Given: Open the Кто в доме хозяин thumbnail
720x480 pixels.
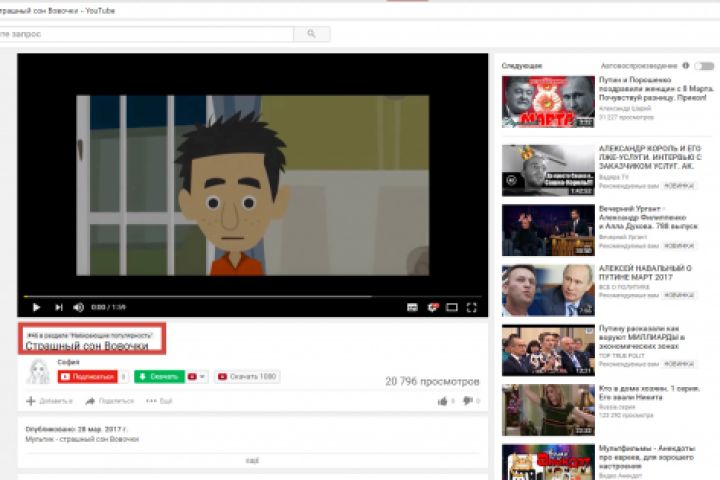Looking at the screenshot, I should pos(548,410).
